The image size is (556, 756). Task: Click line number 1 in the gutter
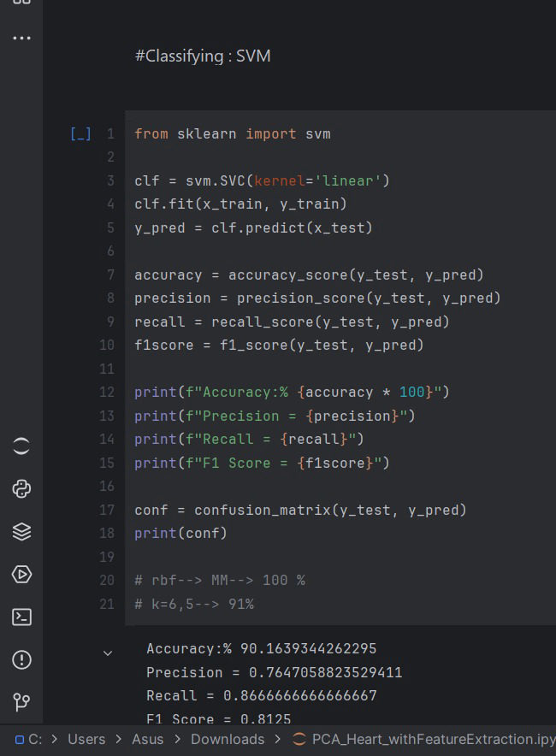point(110,133)
